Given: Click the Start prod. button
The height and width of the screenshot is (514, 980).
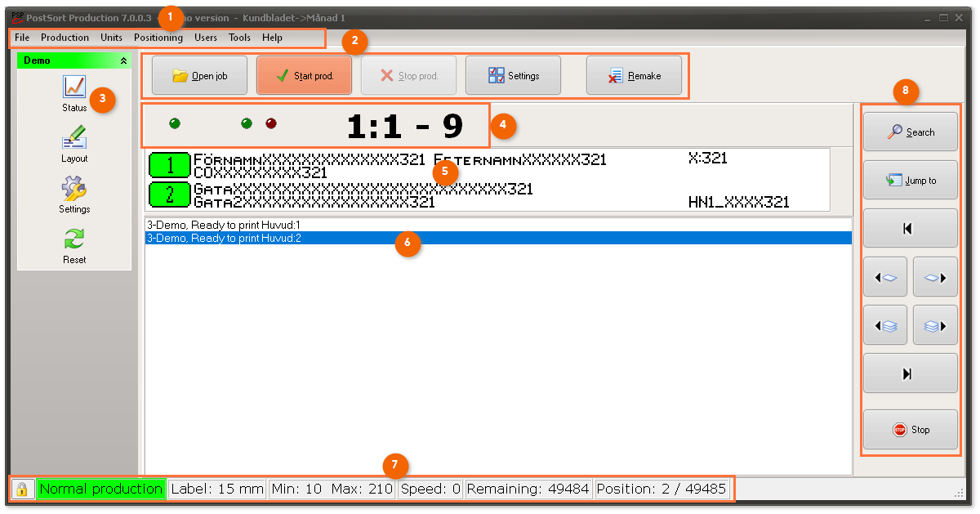Looking at the screenshot, I should tap(305, 76).
